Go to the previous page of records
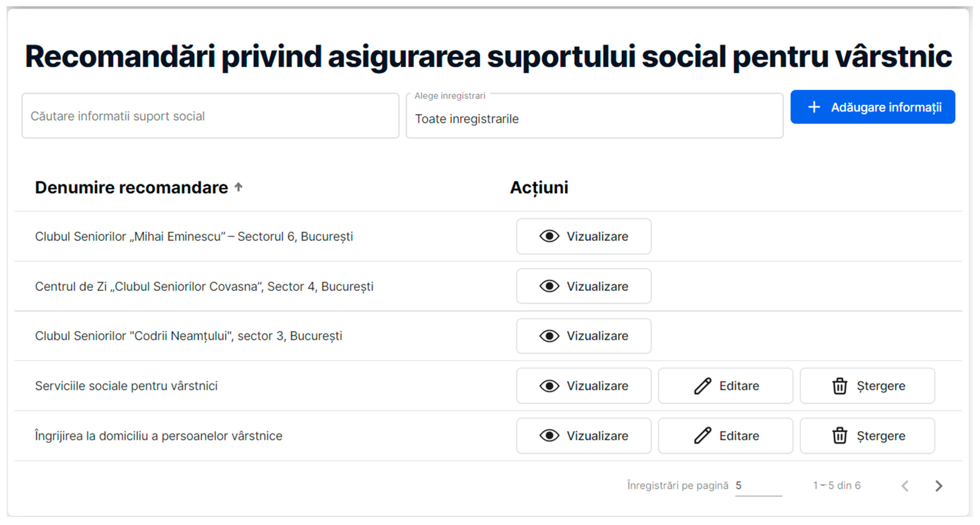Screen dimensions: 980x525 click(905, 485)
